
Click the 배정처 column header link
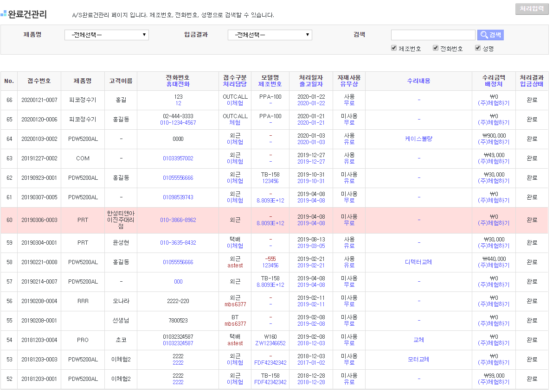[x=494, y=84]
